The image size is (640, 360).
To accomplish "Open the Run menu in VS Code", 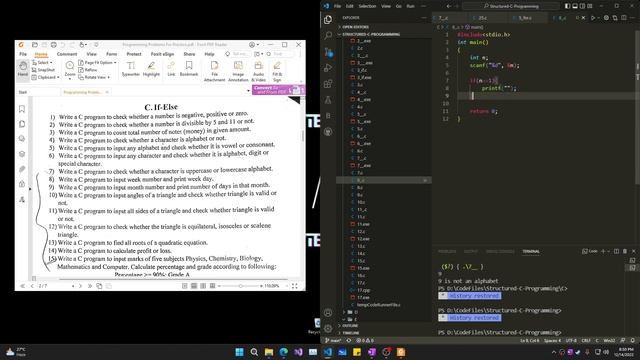I will pyautogui.click(x=410, y=6).
